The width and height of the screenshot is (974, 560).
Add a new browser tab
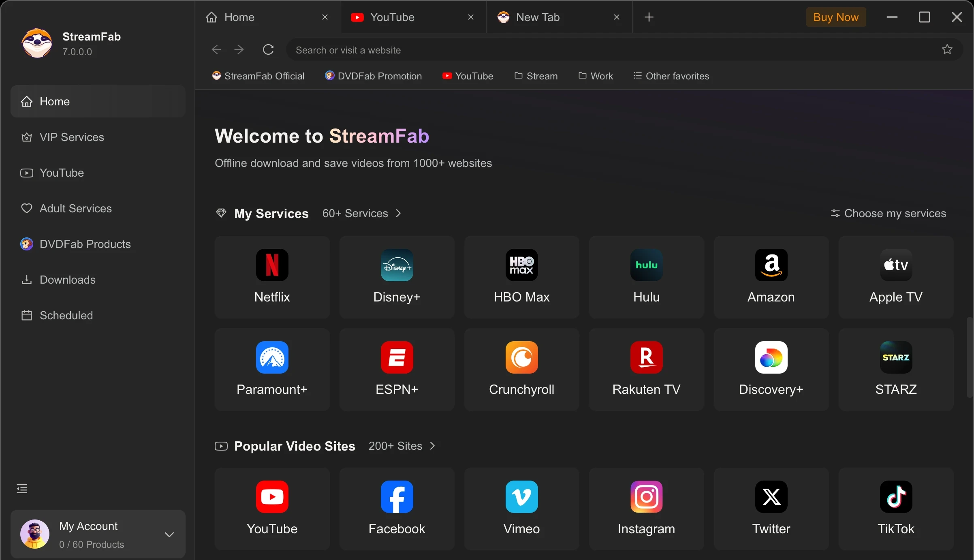[649, 17]
